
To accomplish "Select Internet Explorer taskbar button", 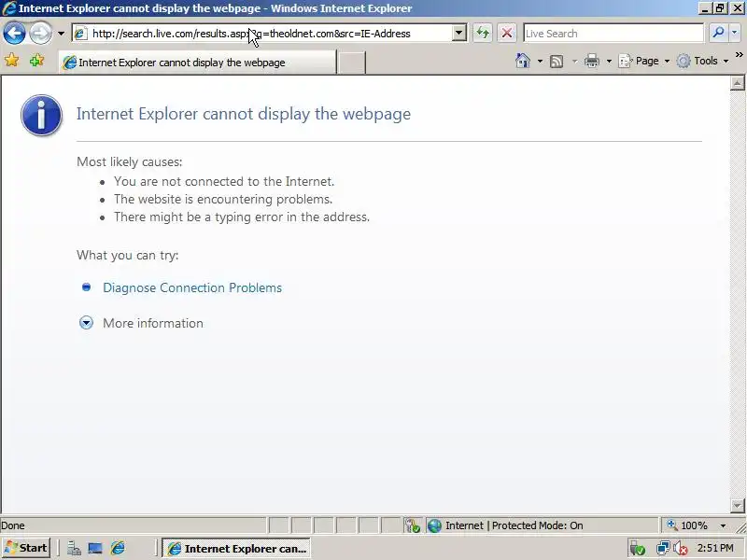I will (x=236, y=549).
